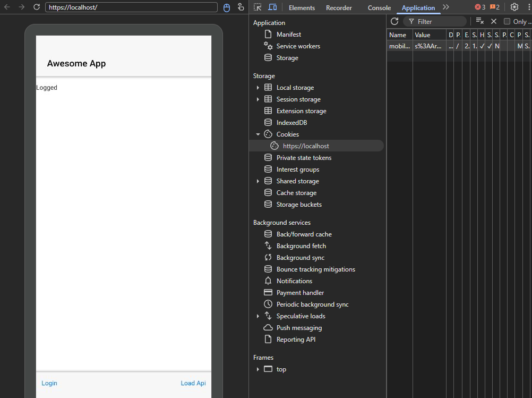Enable the Only show cookies checkbox
Viewport: 532px width, 398px height.
pyautogui.click(x=507, y=21)
